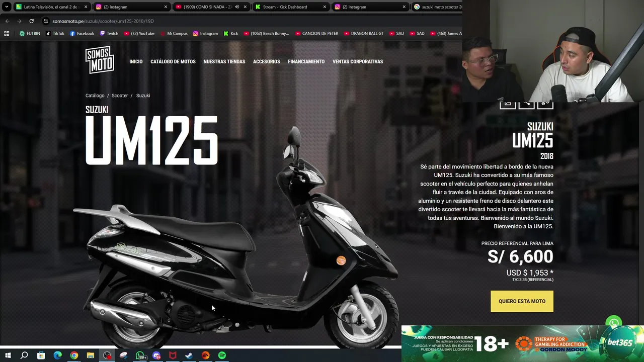Open CATÁLOGO DE MOTOS menu
The width and height of the screenshot is (644, 362).
pyautogui.click(x=173, y=62)
